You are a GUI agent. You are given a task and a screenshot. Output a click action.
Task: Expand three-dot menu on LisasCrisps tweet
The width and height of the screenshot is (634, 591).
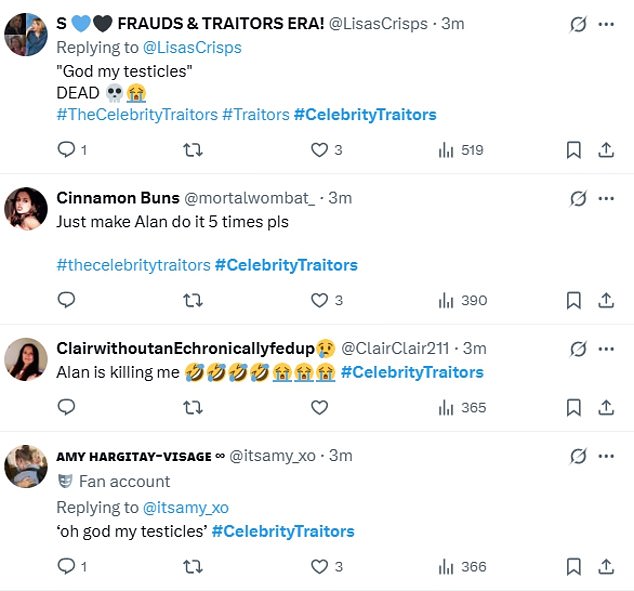pyautogui.click(x=606, y=24)
